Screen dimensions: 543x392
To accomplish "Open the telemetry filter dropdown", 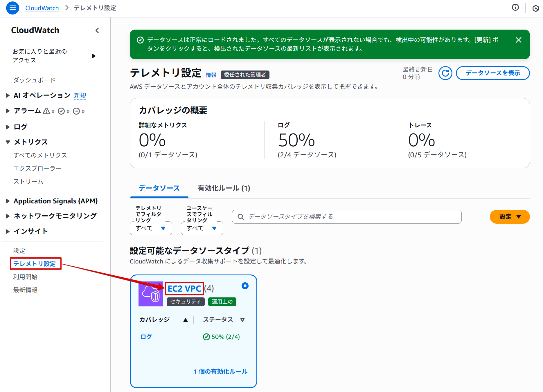I will [x=151, y=228].
